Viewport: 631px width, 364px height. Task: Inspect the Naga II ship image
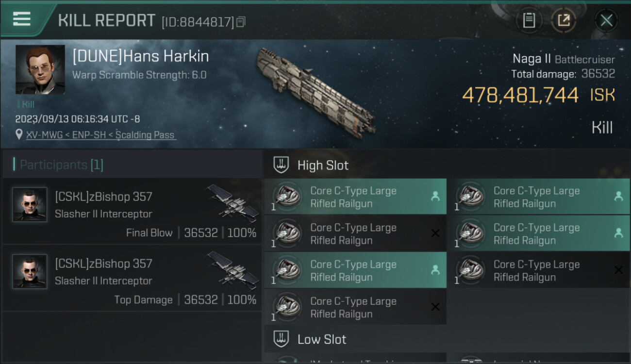tap(315, 91)
